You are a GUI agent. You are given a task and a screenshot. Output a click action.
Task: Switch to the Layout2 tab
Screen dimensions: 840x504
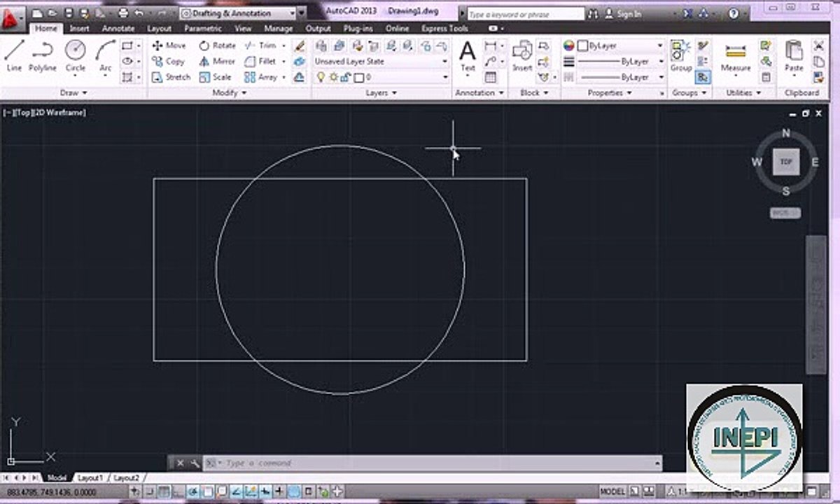click(127, 477)
